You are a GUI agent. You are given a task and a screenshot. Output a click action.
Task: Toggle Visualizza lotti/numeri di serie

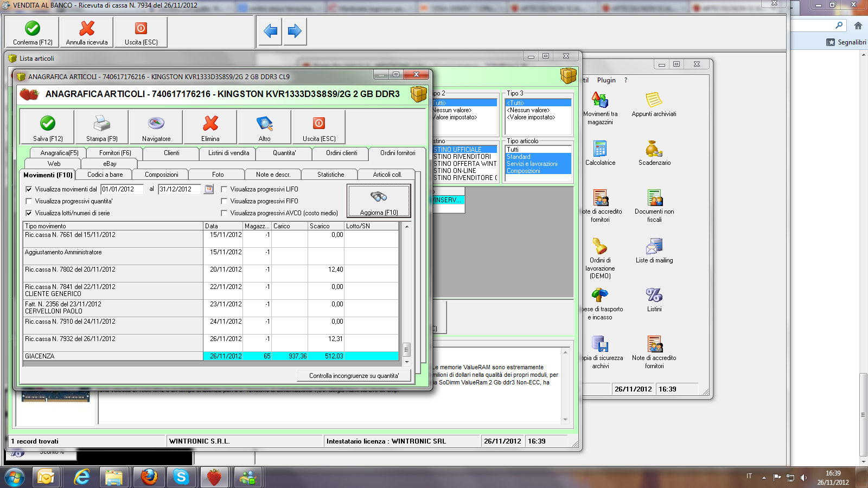(29, 213)
